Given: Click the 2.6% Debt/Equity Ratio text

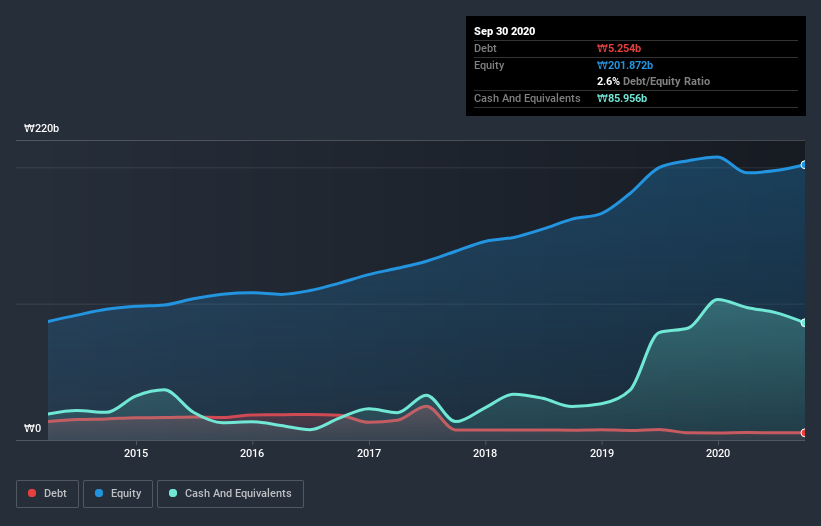Looking at the screenshot, I should (653, 82).
